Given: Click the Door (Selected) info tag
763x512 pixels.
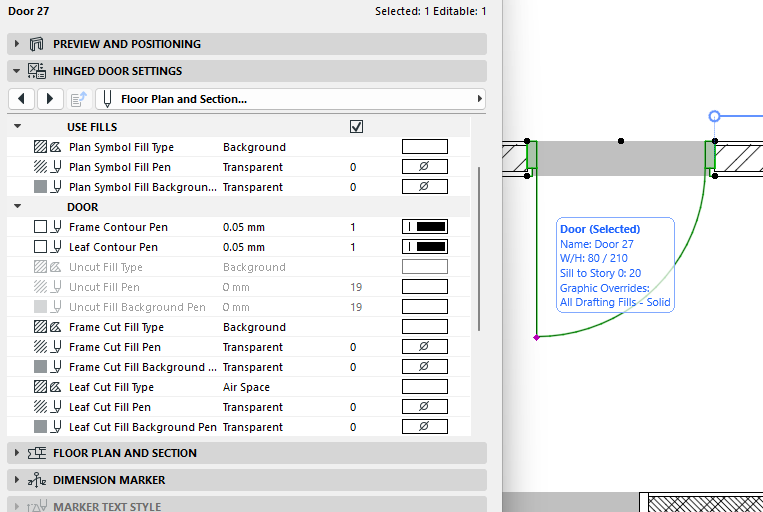Looking at the screenshot, I should click(x=615, y=265).
